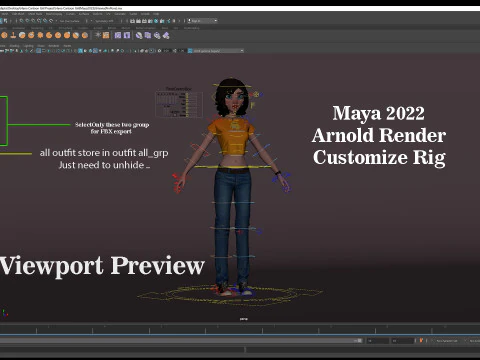Click the Snap to Curves icon
Image resolution: width=480 pixels, height=360 pixels.
point(27,21)
